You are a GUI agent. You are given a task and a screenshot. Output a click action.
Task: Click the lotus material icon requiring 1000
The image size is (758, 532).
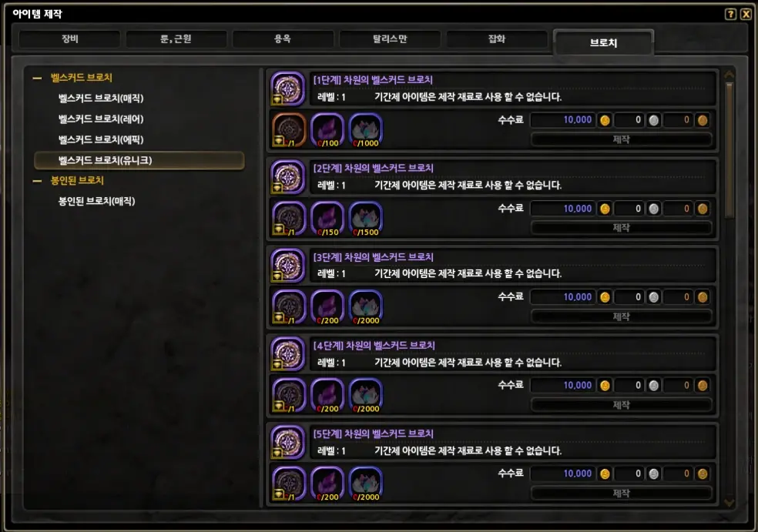pos(366,129)
